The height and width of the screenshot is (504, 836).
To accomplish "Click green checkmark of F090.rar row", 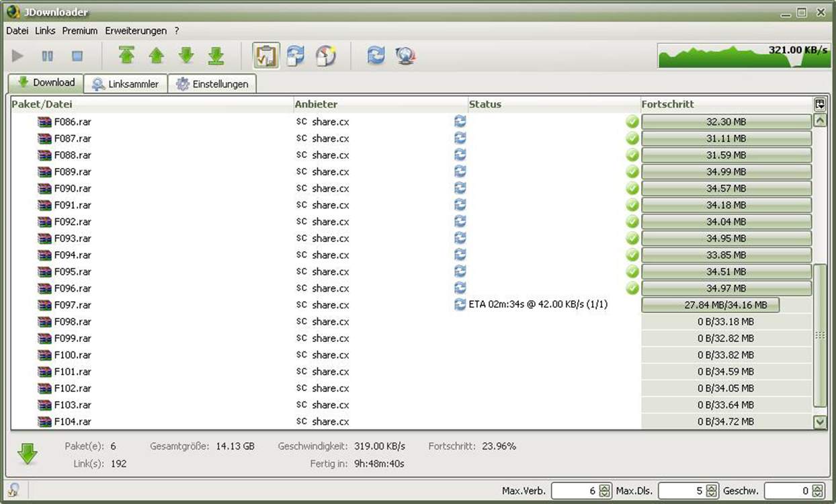I will [632, 188].
